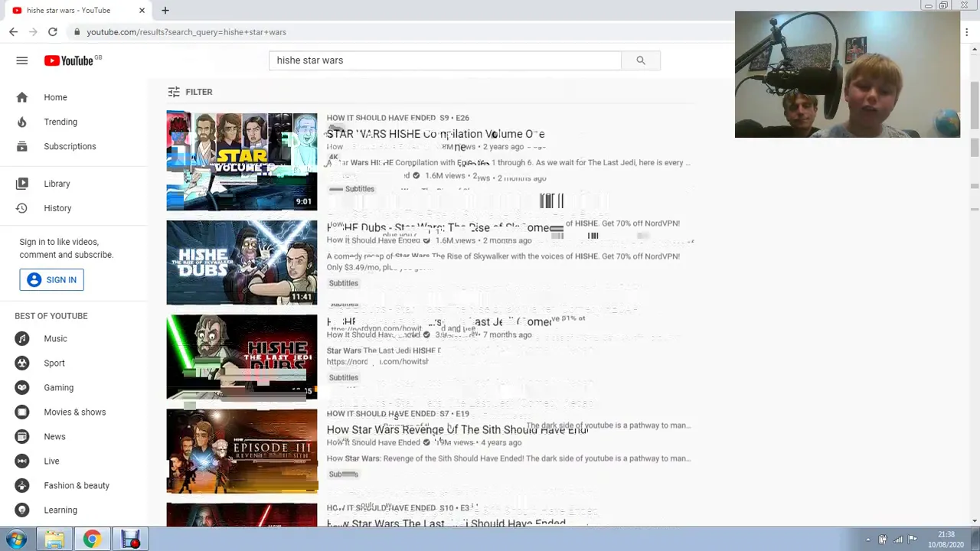This screenshot has height=551, width=980.
Task: Open STAR WARS HISHE Compilation thumbnail
Action: coord(242,161)
